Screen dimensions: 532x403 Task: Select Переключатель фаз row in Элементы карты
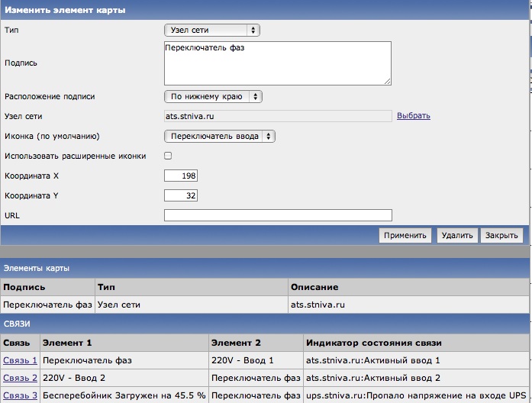pos(47,305)
